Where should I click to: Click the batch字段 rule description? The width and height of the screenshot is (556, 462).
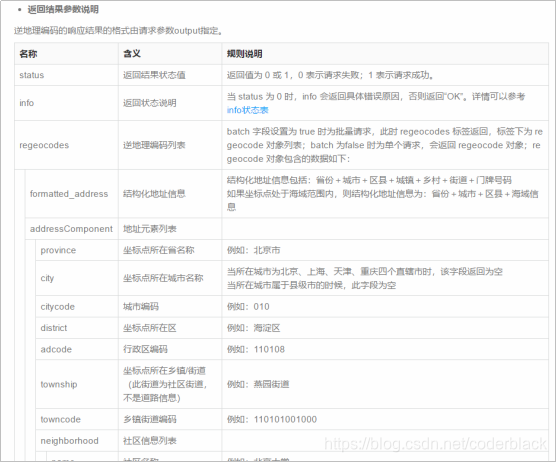(x=385, y=145)
